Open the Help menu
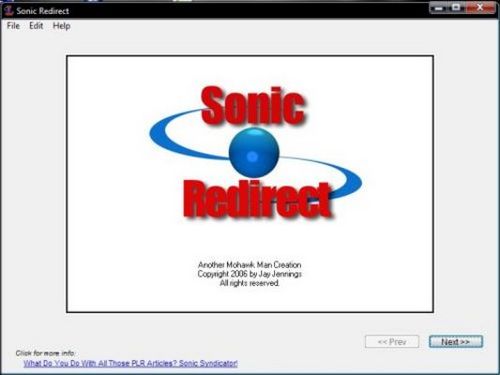The height and width of the screenshot is (375, 500). tap(62, 26)
